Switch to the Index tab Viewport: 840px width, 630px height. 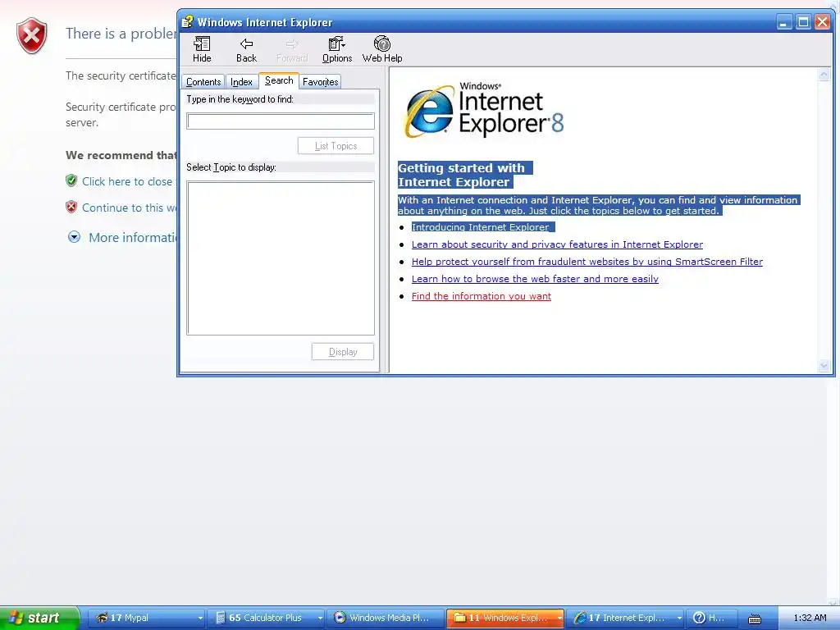point(241,82)
